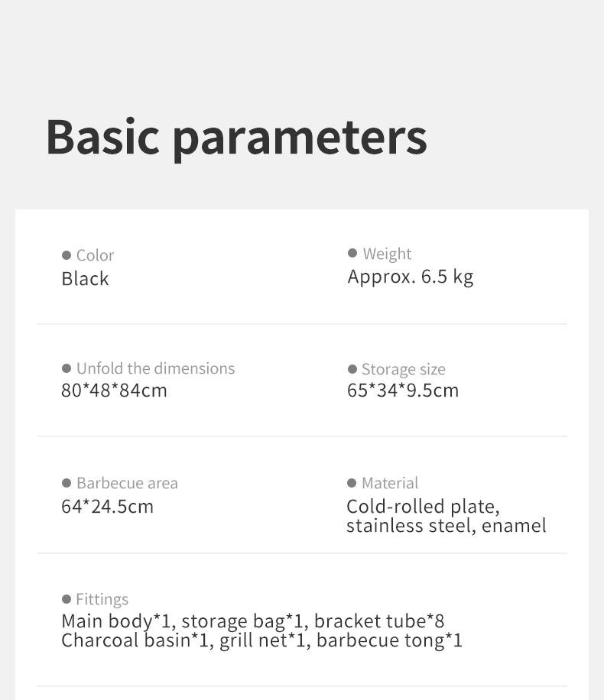604x700 pixels.
Task: Click the Fittings label text
Action: pyautogui.click(x=102, y=599)
